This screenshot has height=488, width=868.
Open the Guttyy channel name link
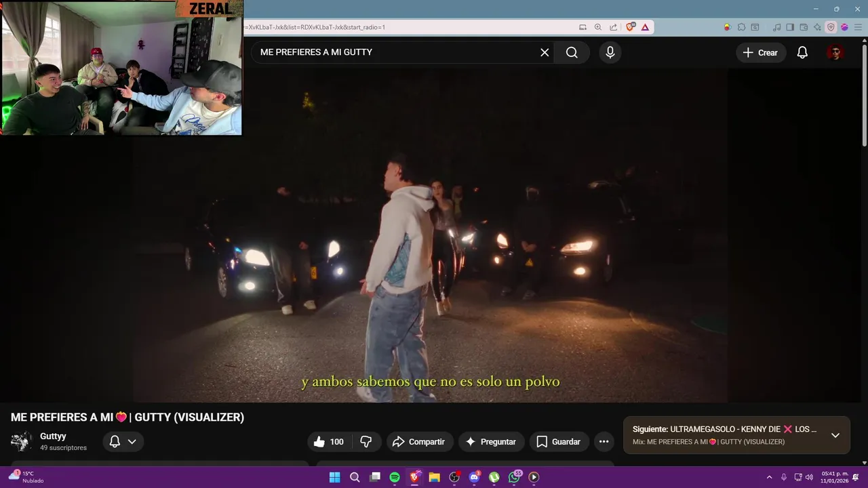coord(53,436)
